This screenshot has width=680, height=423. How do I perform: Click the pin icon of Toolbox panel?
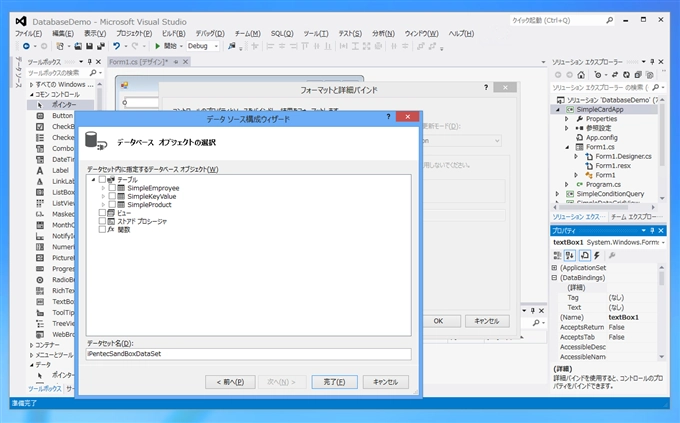[90, 62]
